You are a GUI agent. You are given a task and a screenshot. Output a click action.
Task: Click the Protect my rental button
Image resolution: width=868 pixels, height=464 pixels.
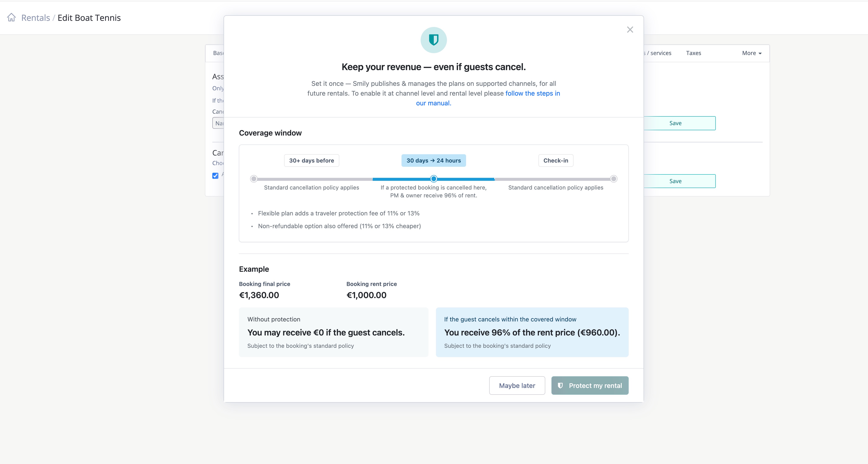[590, 385]
